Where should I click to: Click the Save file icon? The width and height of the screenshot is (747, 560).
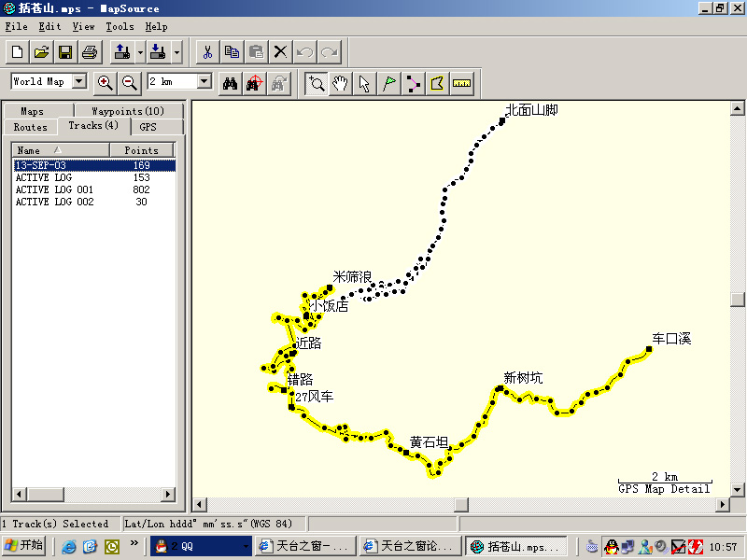click(x=65, y=51)
